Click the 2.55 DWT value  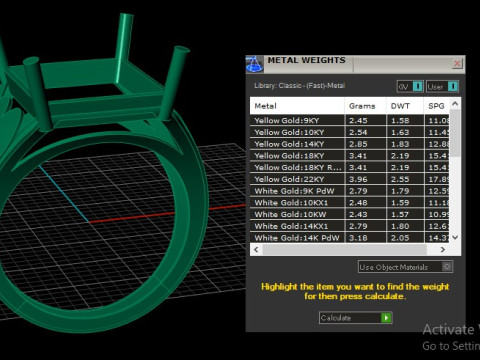[x=400, y=179]
